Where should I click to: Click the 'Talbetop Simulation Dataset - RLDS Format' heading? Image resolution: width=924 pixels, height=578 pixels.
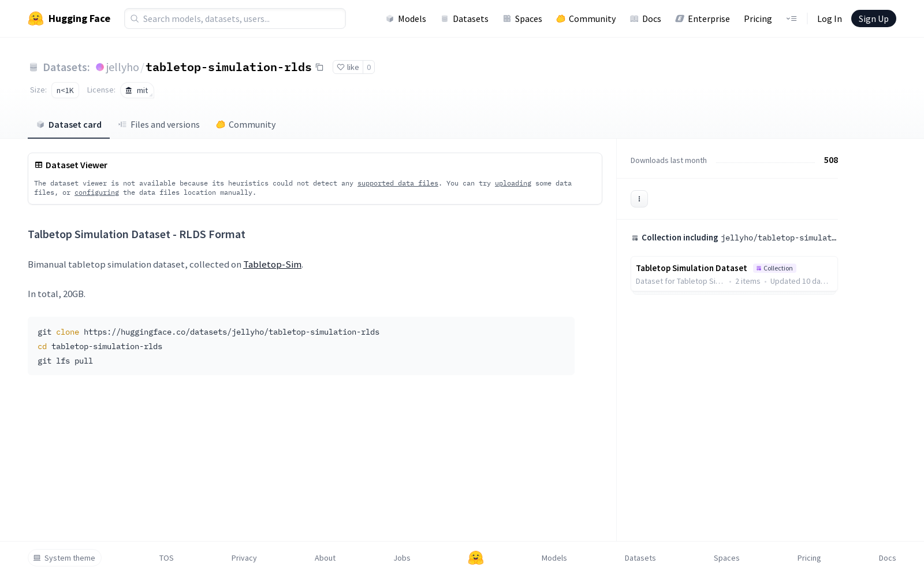(136, 234)
